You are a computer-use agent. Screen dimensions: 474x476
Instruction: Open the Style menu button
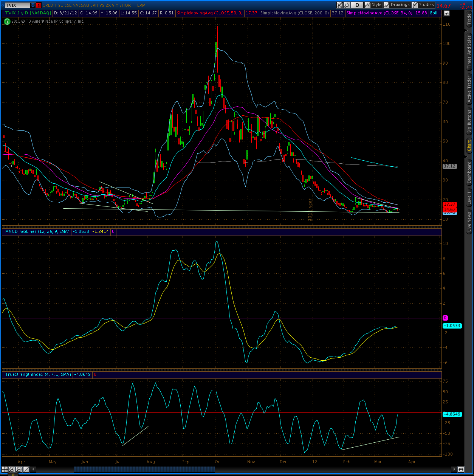(x=374, y=5)
